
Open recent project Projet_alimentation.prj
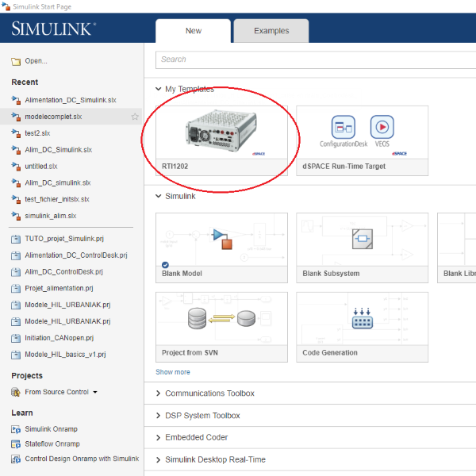pos(59,288)
